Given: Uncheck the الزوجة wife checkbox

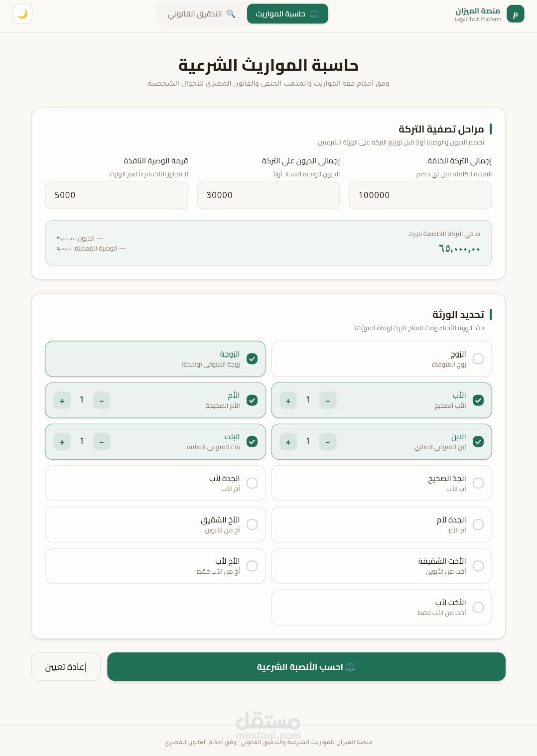Looking at the screenshot, I should click(x=252, y=359).
